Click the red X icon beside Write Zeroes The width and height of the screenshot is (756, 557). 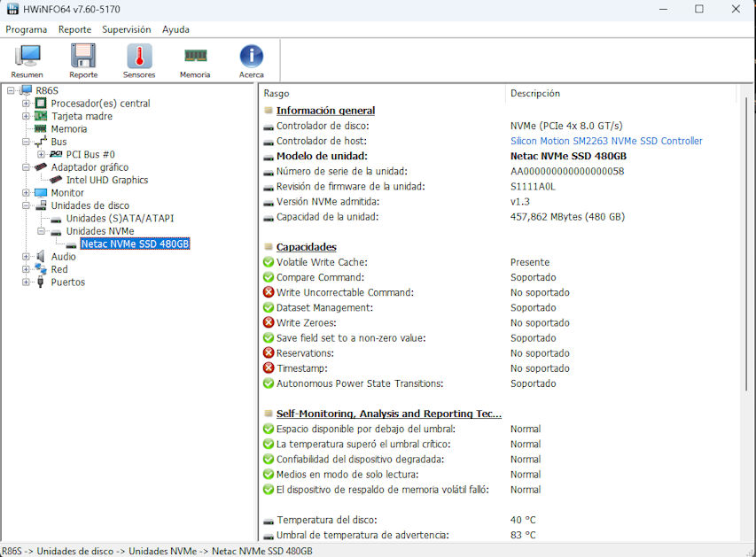click(x=269, y=322)
